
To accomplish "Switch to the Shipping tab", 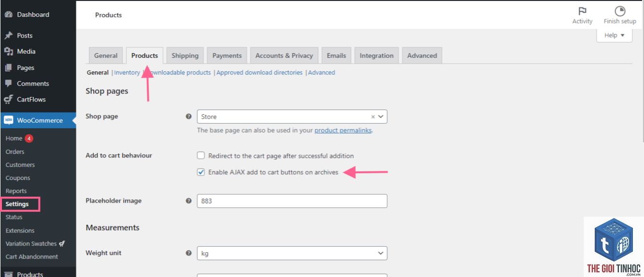I will [185, 55].
